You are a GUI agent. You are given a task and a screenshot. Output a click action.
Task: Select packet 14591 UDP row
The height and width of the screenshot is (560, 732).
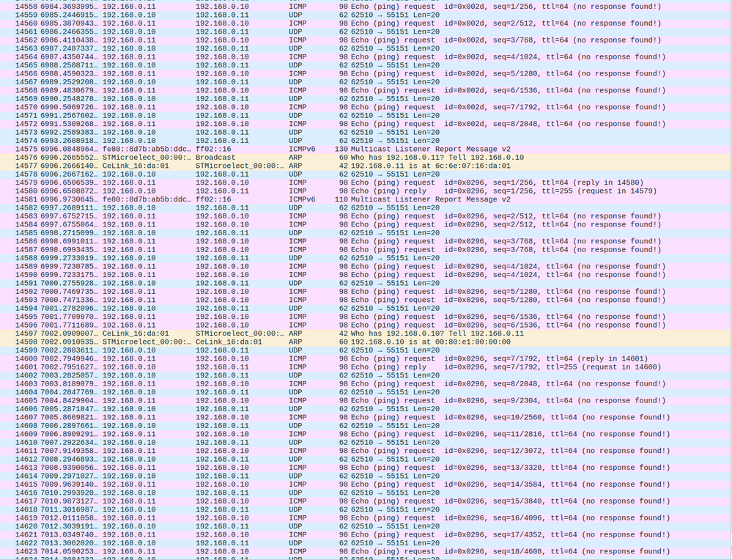[x=366, y=284]
